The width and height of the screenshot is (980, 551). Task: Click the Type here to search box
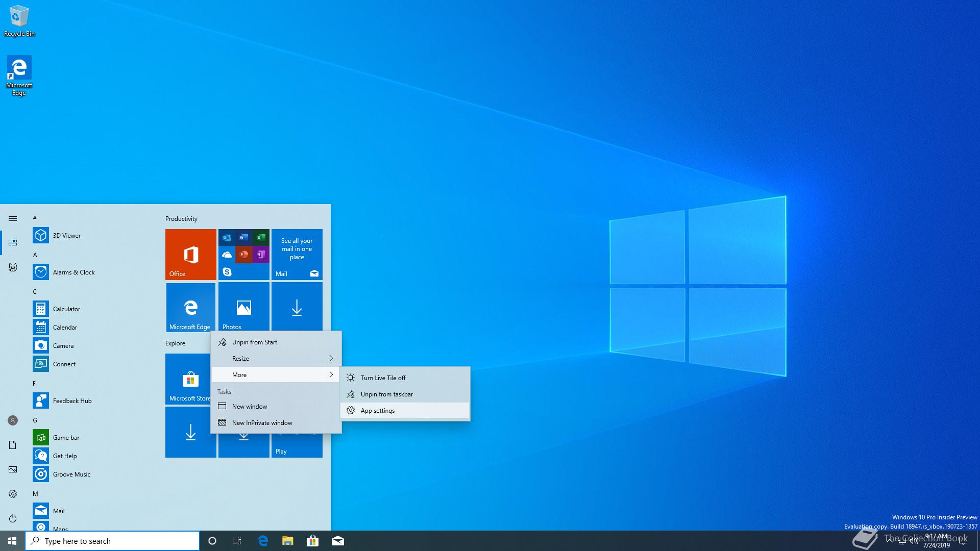click(x=112, y=541)
